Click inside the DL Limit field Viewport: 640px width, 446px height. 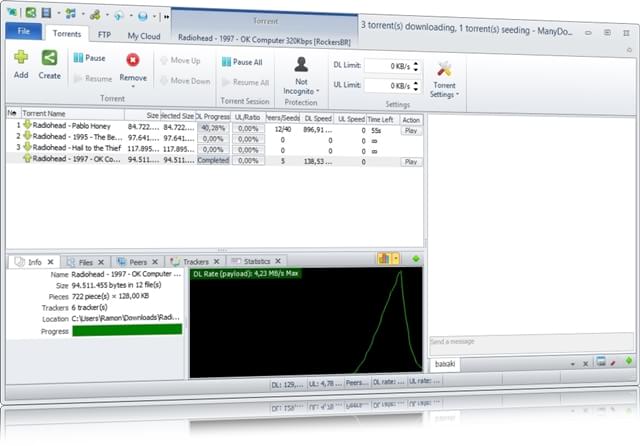click(388, 66)
